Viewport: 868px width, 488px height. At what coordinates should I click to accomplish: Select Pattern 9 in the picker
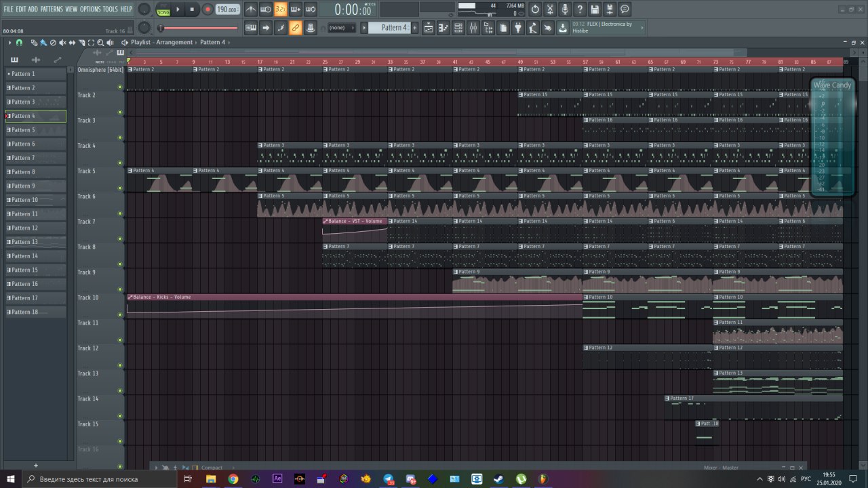36,186
